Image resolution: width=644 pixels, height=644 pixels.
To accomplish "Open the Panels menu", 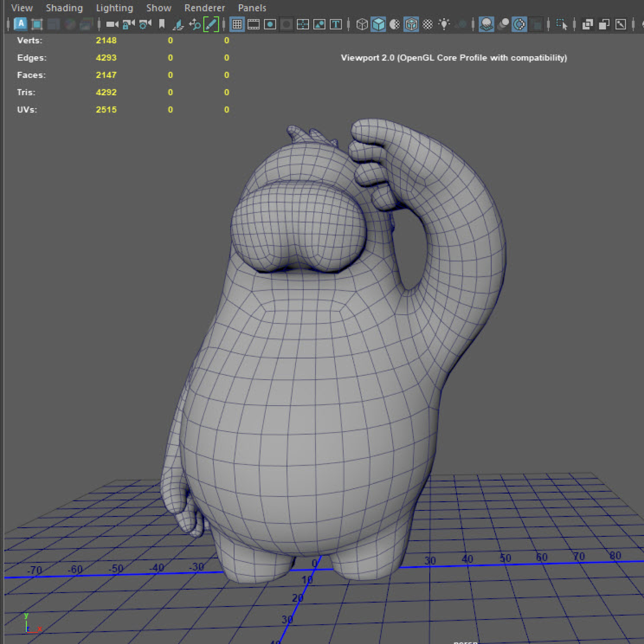I will click(x=252, y=8).
